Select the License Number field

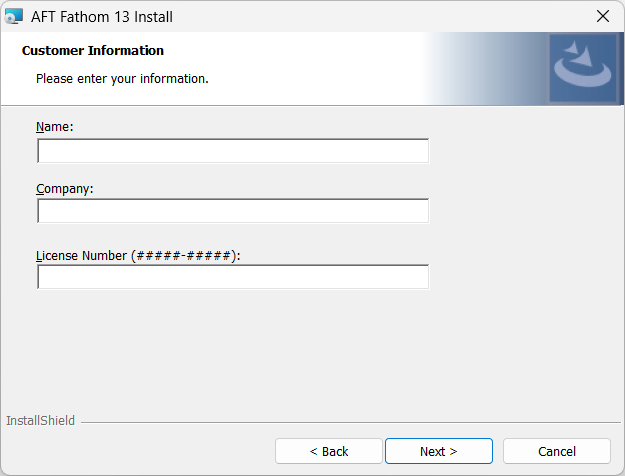[x=233, y=277]
